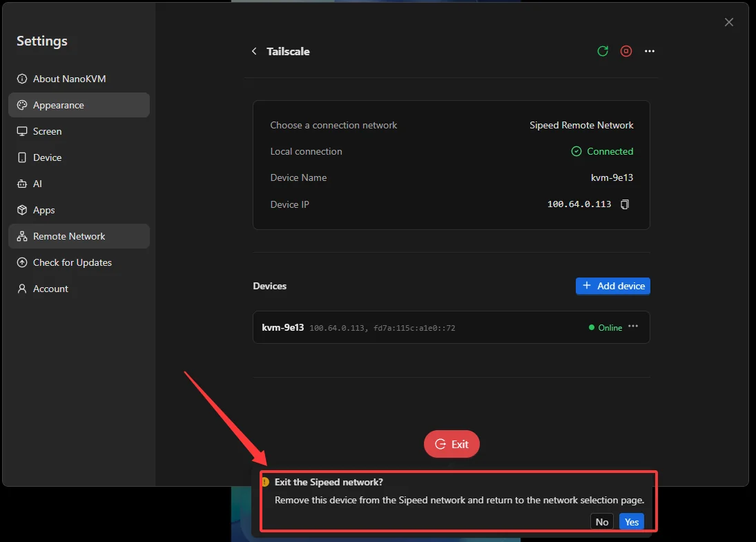Image resolution: width=756 pixels, height=542 pixels.
Task: Click the Devices section heading
Action: point(269,286)
